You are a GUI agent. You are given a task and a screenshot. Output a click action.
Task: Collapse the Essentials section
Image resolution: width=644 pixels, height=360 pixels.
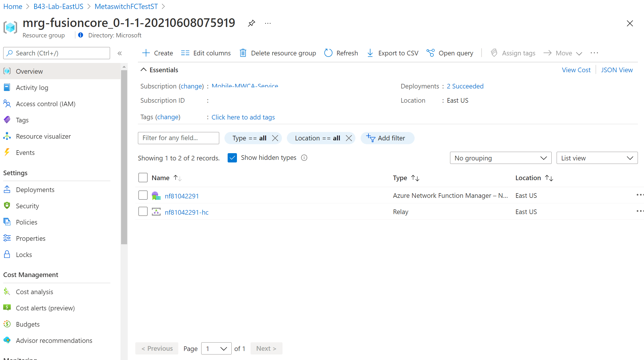(143, 70)
